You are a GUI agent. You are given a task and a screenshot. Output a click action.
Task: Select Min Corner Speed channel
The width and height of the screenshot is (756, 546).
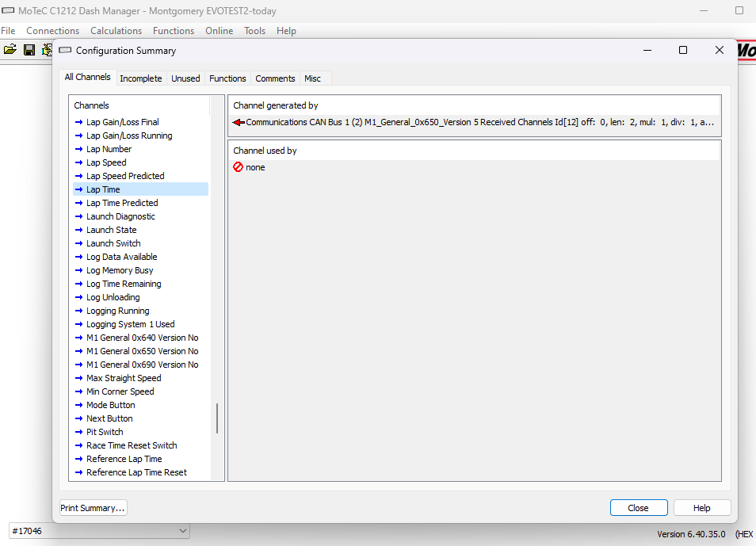point(141,391)
